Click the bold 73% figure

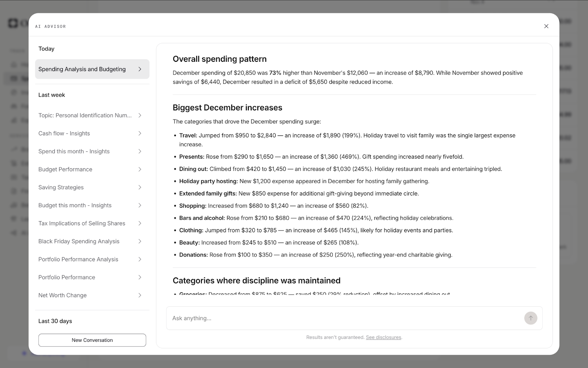275,73
